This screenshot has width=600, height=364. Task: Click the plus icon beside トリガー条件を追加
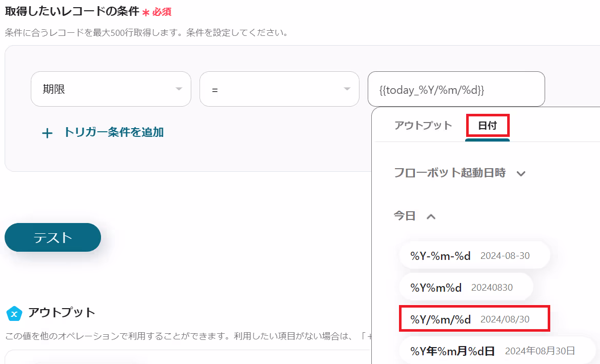(47, 133)
